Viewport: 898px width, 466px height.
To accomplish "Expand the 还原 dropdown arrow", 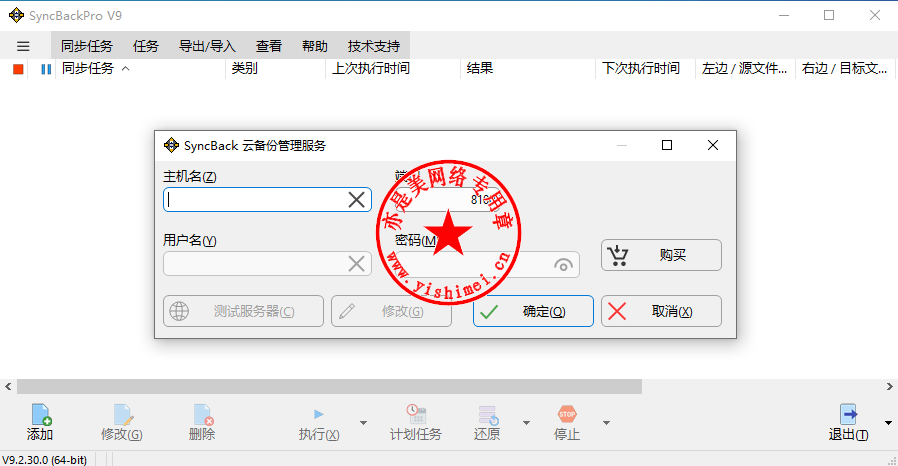I will [526, 423].
